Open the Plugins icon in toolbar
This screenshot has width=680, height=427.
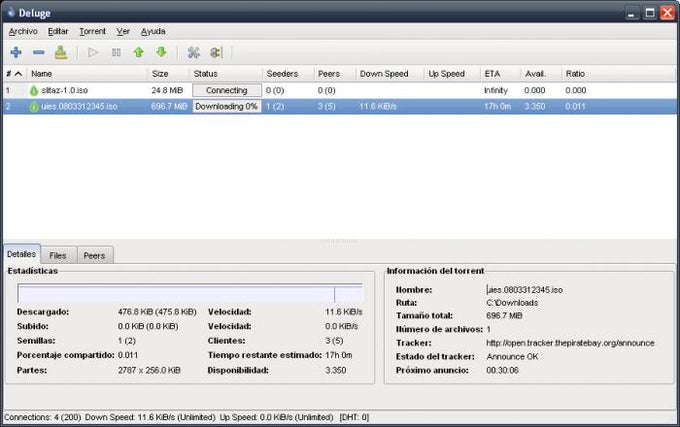click(x=216, y=52)
